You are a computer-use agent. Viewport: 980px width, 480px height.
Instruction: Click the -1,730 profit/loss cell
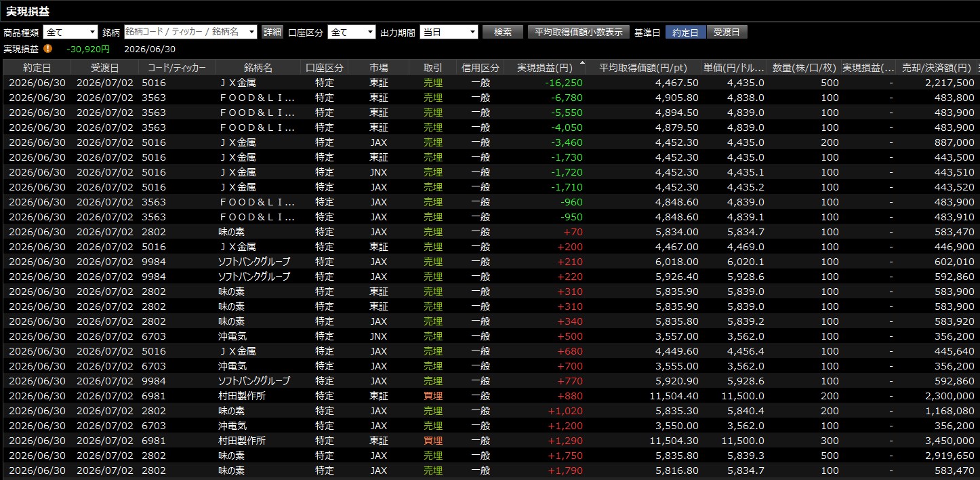[x=566, y=157]
